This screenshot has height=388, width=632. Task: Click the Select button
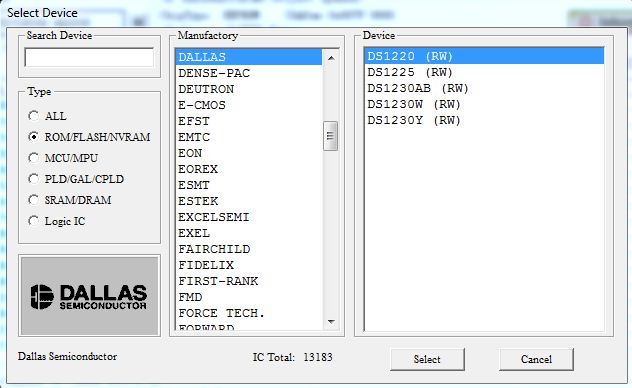(x=427, y=359)
